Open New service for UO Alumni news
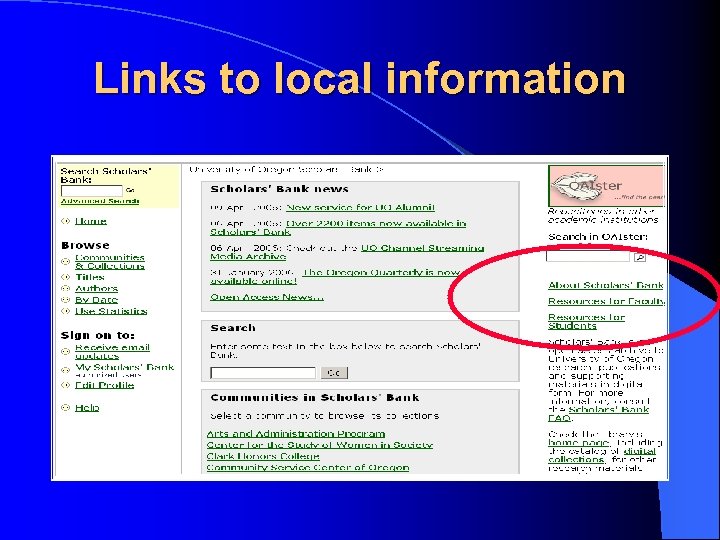The image size is (720, 540). (360, 208)
